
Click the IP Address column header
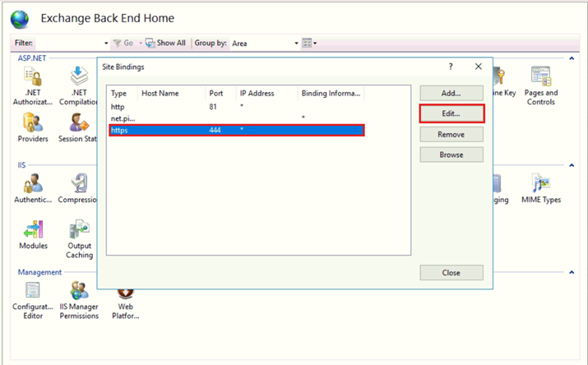[x=266, y=94]
